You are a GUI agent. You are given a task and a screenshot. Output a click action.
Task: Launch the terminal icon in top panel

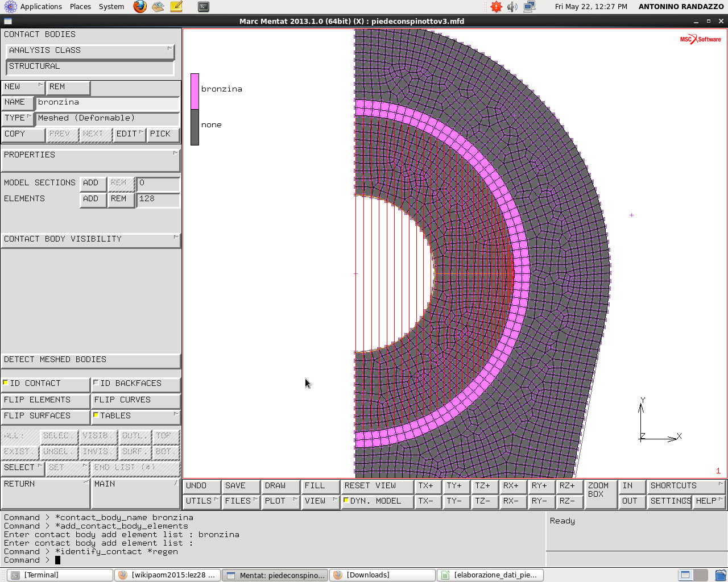click(204, 7)
